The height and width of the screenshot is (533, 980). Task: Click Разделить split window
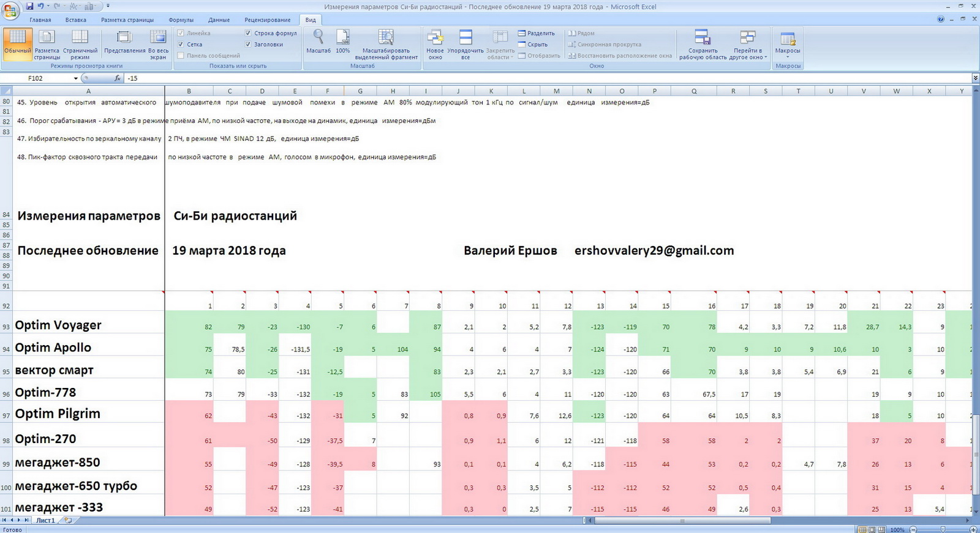click(x=537, y=33)
